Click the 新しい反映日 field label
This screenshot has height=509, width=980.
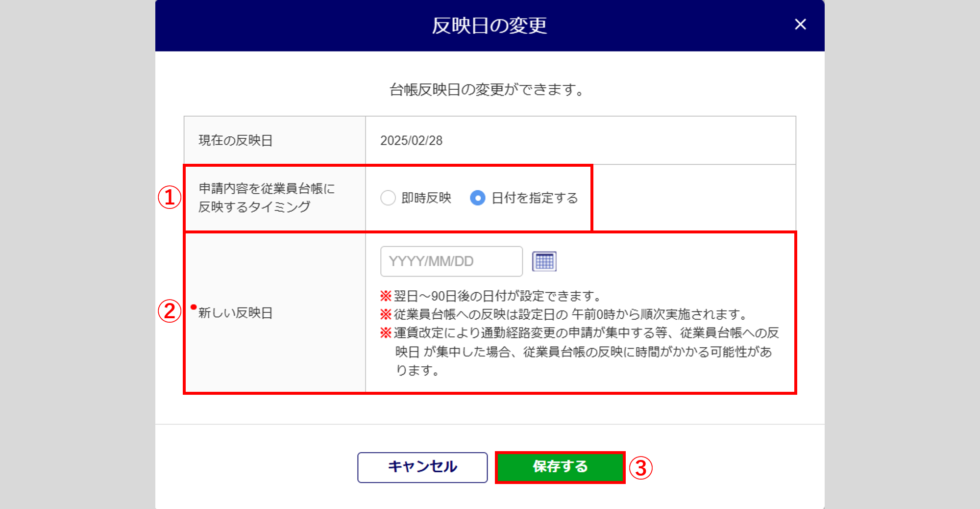[x=235, y=313]
